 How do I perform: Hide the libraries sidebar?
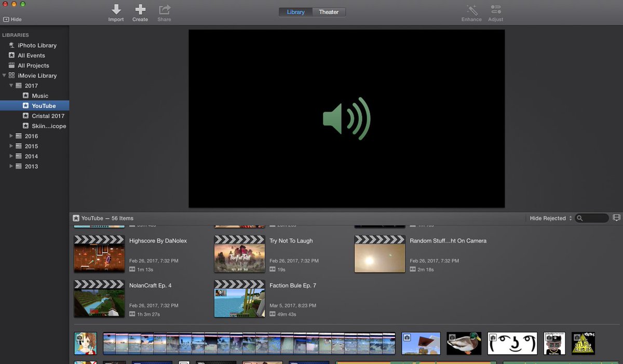(x=12, y=19)
